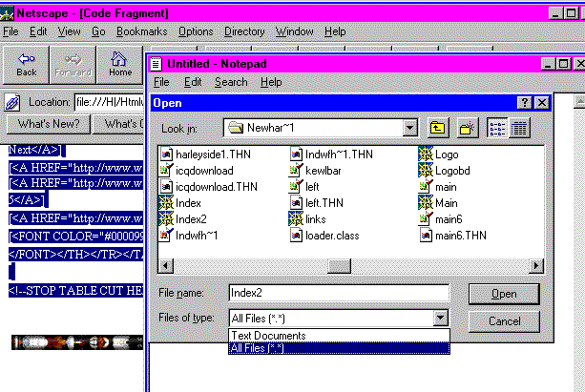
Task: Expand the Look in folder dropdown
Action: [x=409, y=129]
